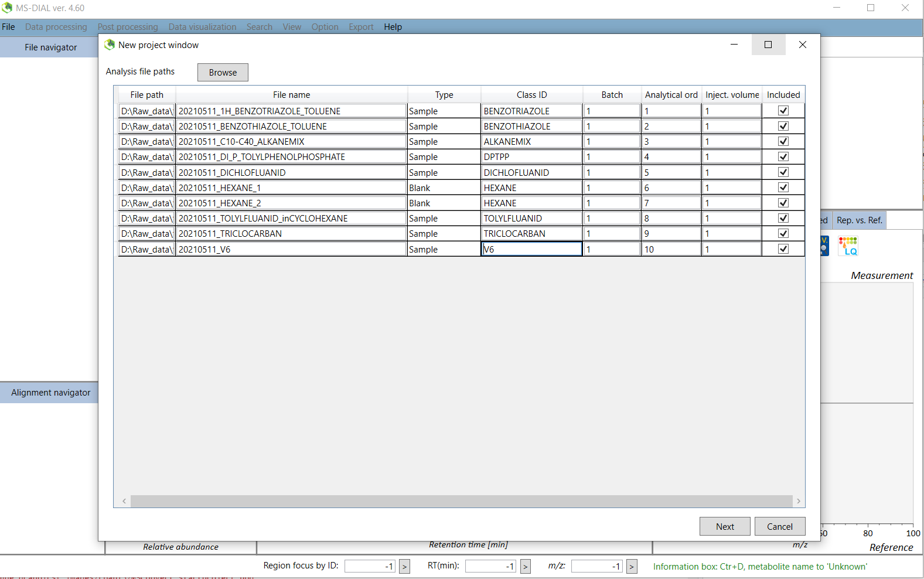The height and width of the screenshot is (579, 924).
Task: Uncheck Included for HEXANE_2 row
Action: tap(783, 203)
